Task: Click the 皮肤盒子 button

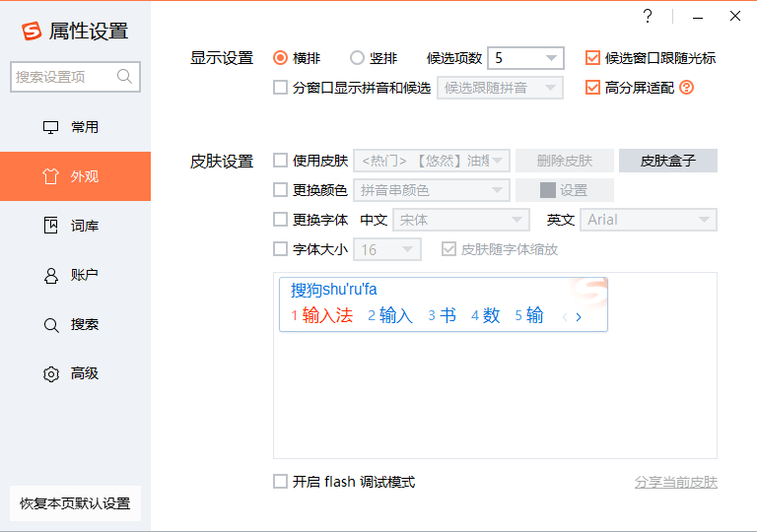Action: 668,161
